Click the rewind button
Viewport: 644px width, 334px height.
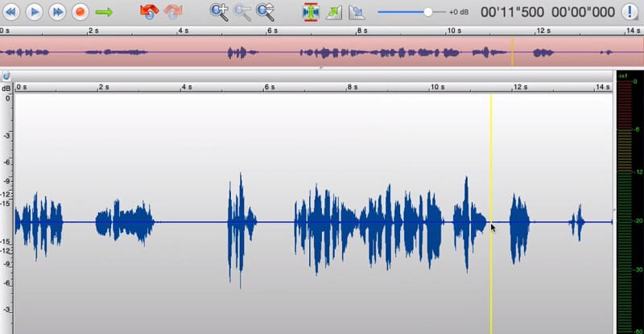10,12
